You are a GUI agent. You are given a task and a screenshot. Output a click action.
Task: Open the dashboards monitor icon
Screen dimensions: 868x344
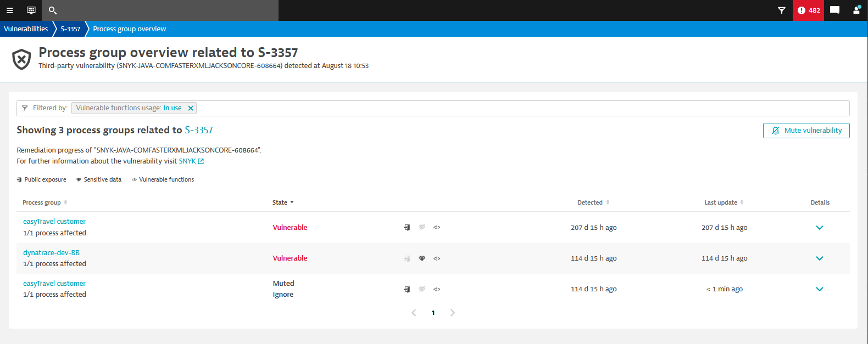[31, 10]
